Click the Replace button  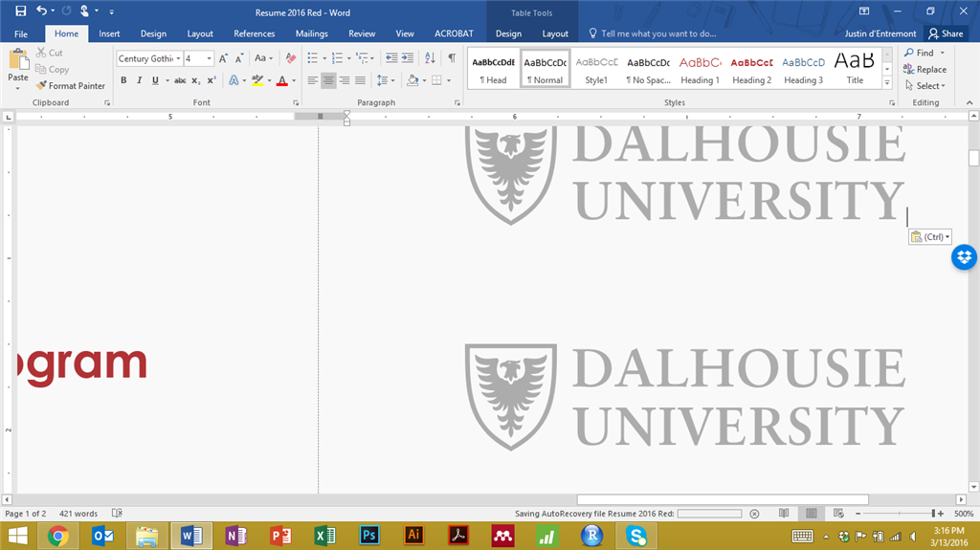pos(925,70)
